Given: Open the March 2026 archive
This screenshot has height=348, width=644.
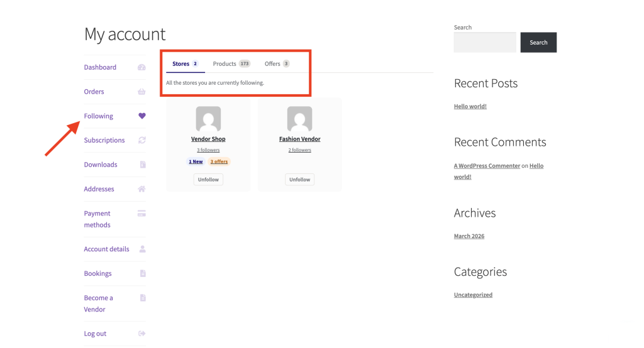Looking at the screenshot, I should 469,236.
